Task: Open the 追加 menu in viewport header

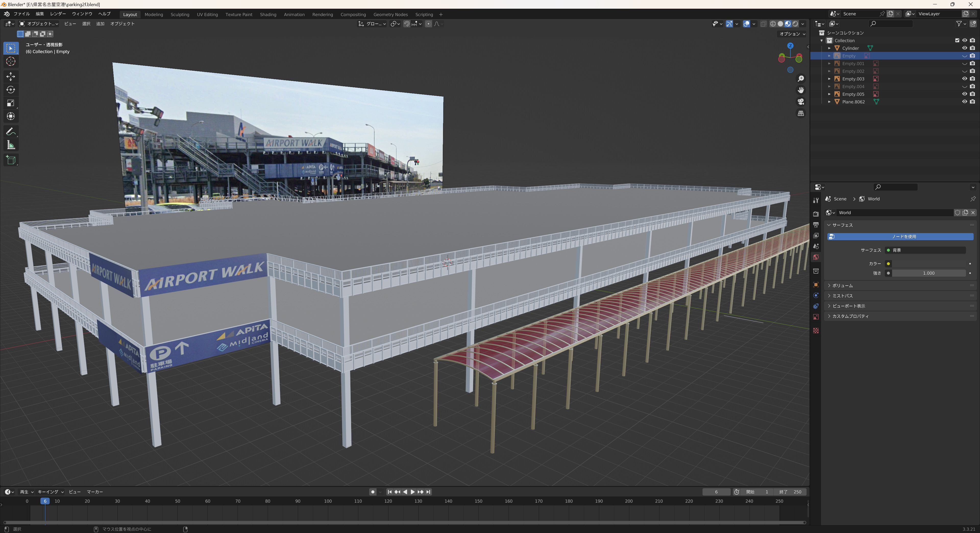Action: pos(100,23)
